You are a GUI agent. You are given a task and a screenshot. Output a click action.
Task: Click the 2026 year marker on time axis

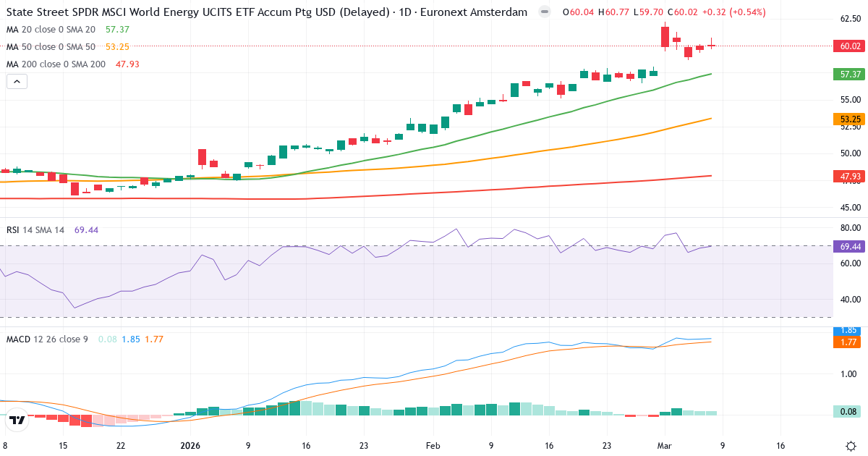pyautogui.click(x=190, y=446)
